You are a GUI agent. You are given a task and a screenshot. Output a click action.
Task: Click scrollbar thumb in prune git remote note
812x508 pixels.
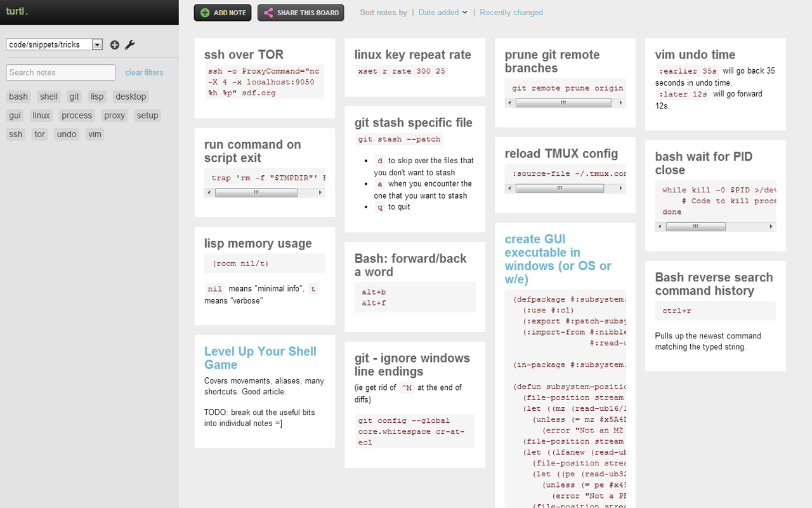click(563, 103)
